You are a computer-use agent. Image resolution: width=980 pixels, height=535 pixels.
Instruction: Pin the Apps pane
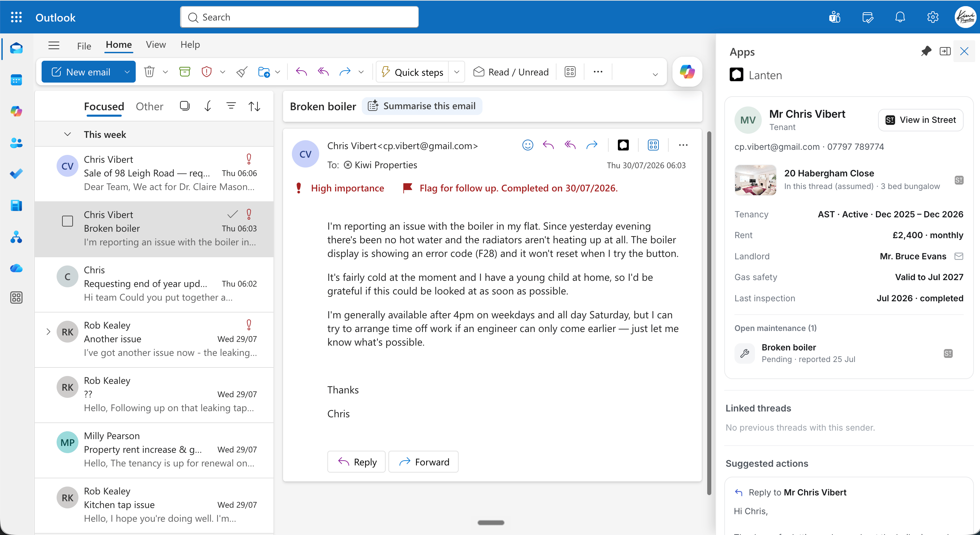click(926, 52)
